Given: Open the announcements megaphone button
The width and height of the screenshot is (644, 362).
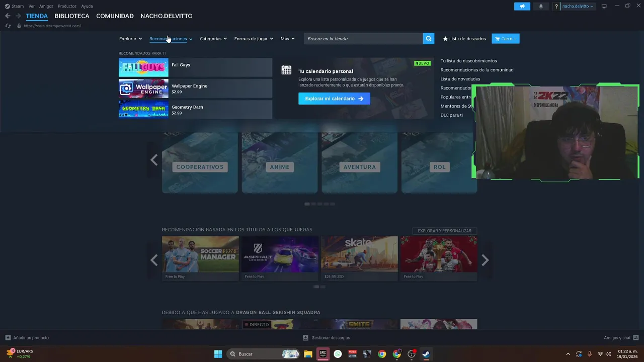Looking at the screenshot, I should point(522,7).
